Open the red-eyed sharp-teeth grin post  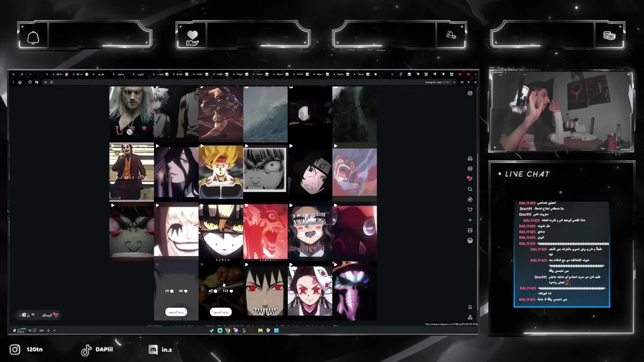265,291
